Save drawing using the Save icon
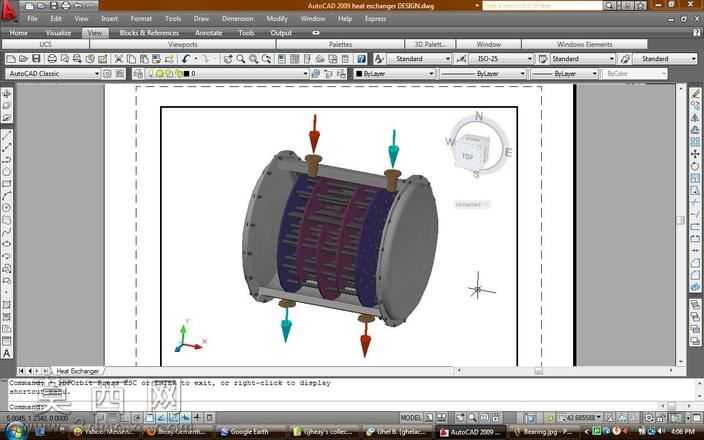Viewport: 704px width, 440px height. [36, 59]
